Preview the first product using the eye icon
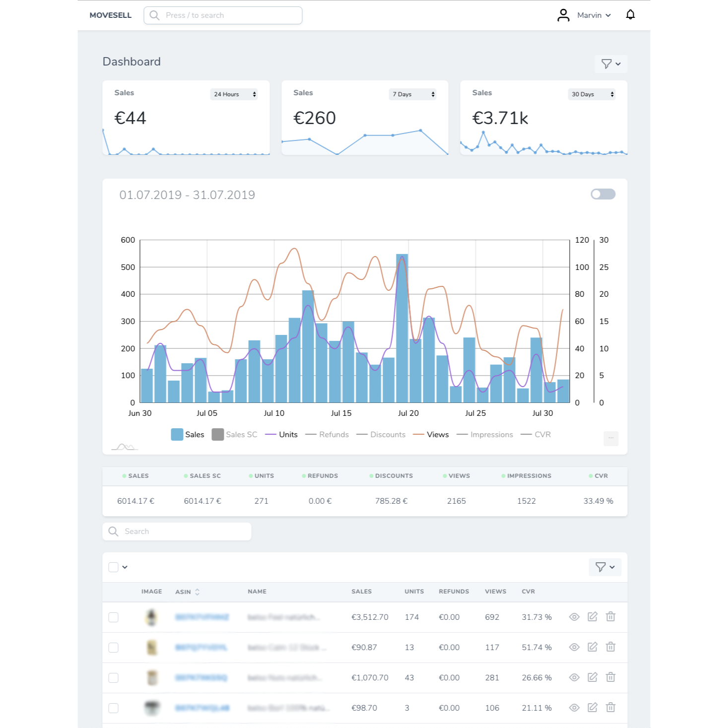 574,617
